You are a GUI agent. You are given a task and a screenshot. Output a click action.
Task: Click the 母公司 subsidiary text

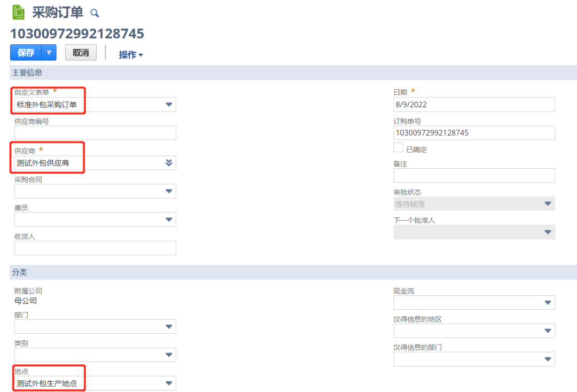point(26,301)
